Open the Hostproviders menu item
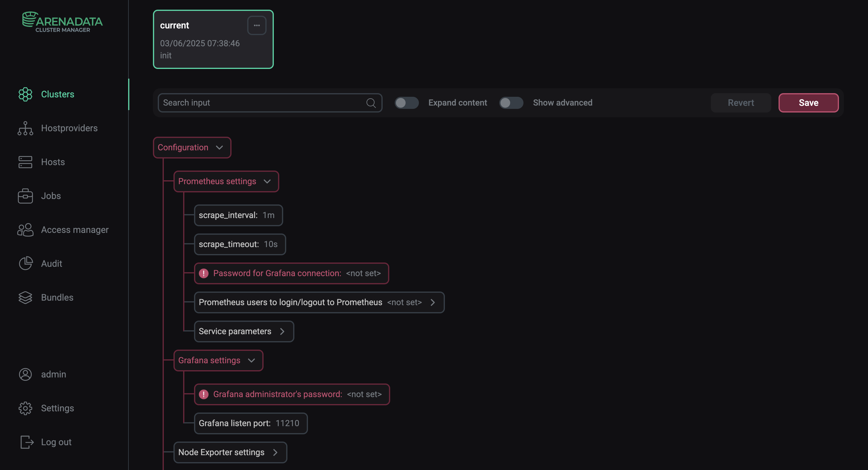 point(70,129)
